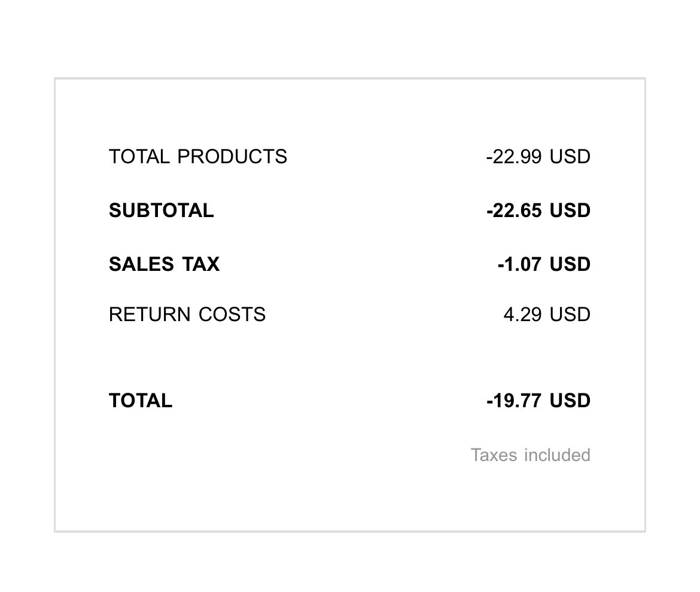
Task: Click "USD" beside the -22.99 amount
Action: [570, 157]
